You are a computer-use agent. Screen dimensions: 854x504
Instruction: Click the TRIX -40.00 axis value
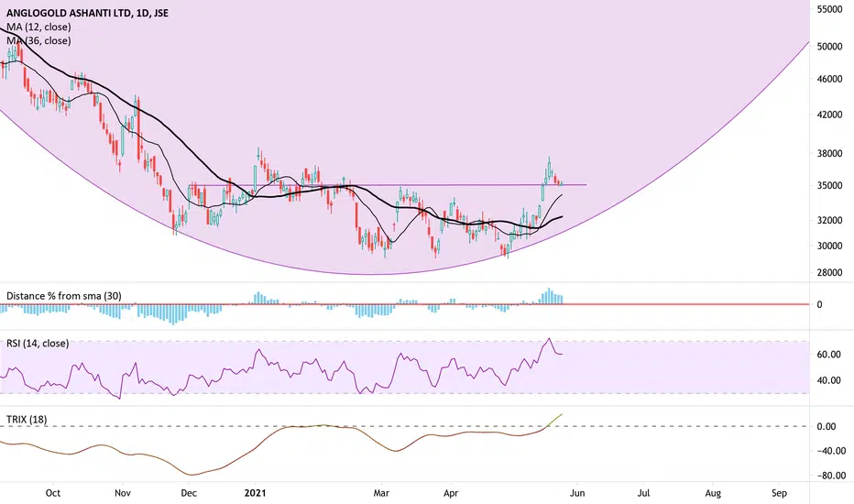(830, 451)
